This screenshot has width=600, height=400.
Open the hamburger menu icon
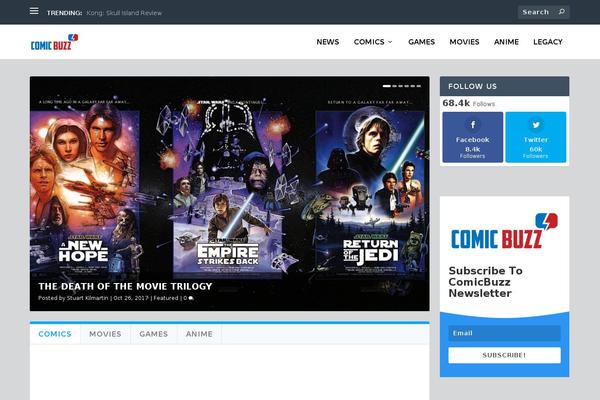[34, 11]
